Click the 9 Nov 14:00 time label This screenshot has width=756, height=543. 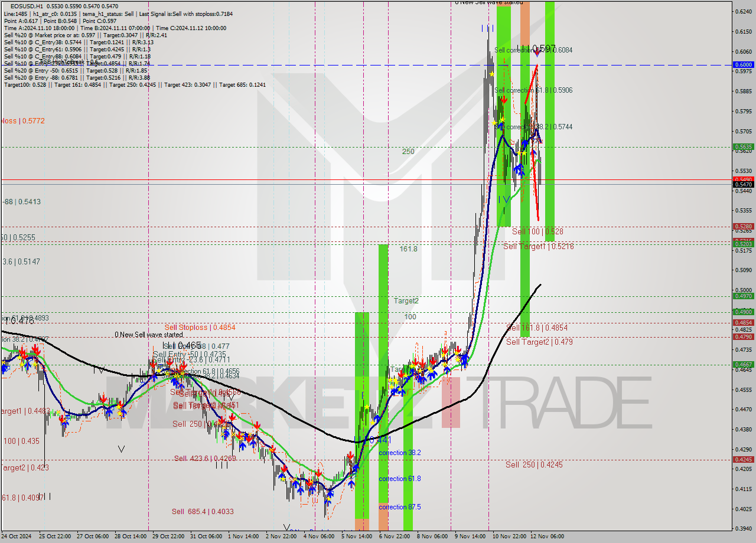point(470,537)
